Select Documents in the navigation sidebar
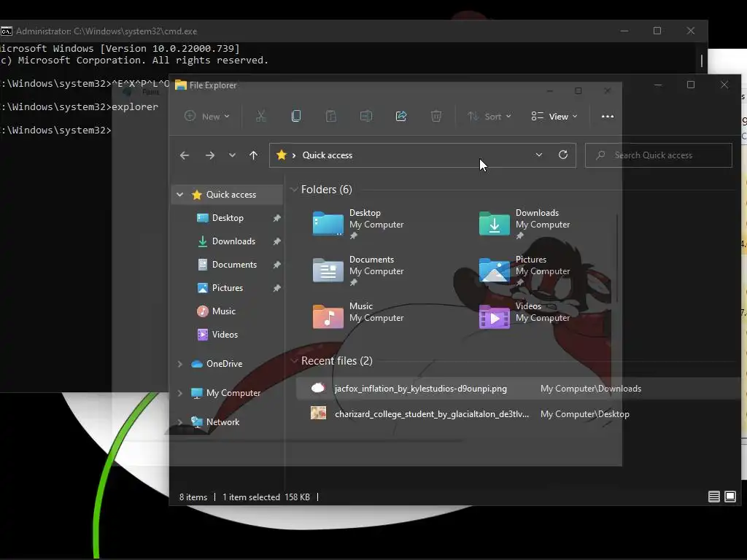 coord(234,265)
